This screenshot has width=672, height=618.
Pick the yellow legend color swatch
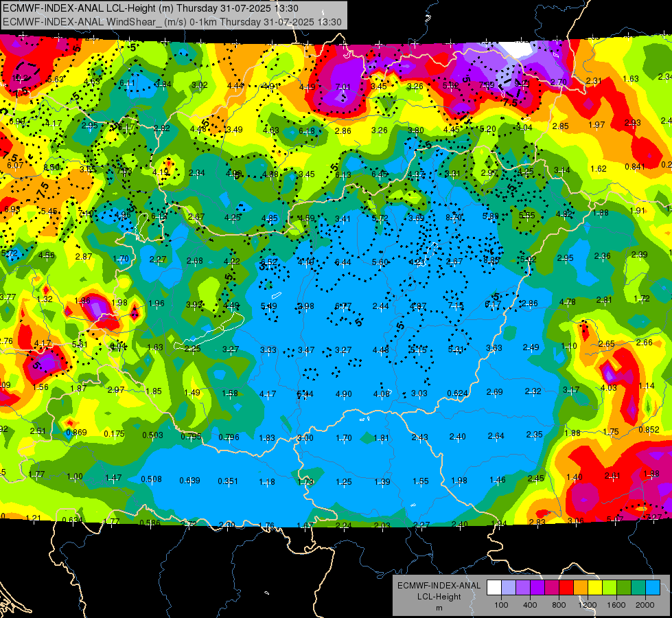tap(595, 588)
